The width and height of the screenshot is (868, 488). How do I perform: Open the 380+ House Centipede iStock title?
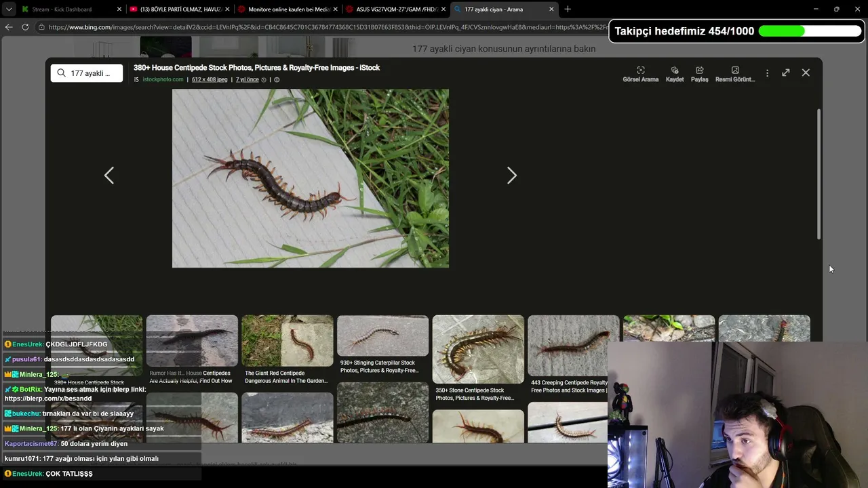[256, 68]
